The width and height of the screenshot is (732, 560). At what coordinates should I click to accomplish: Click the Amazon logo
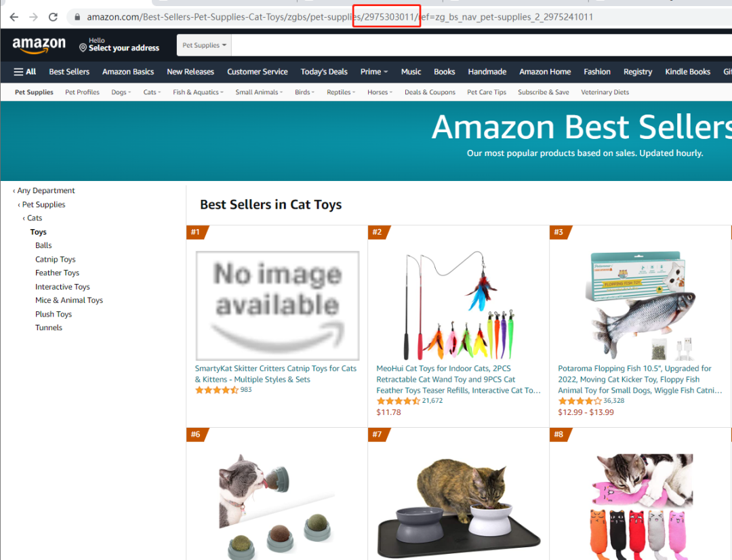tap(39, 45)
